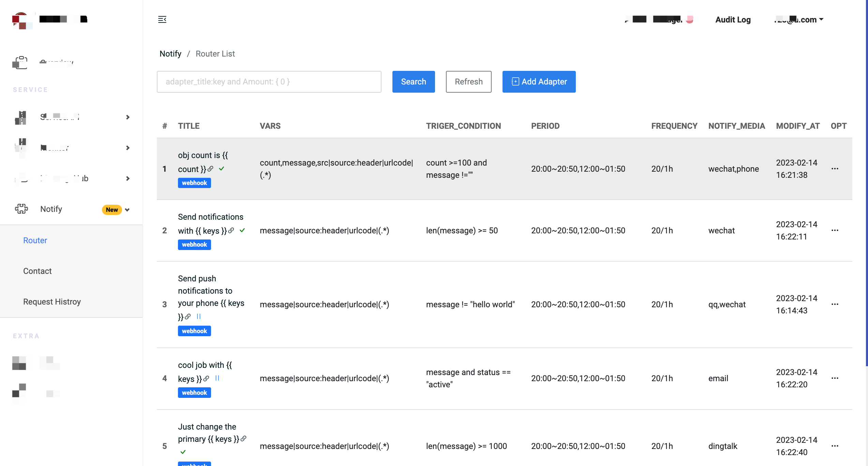Click the link icon on row 4 title

206,378
